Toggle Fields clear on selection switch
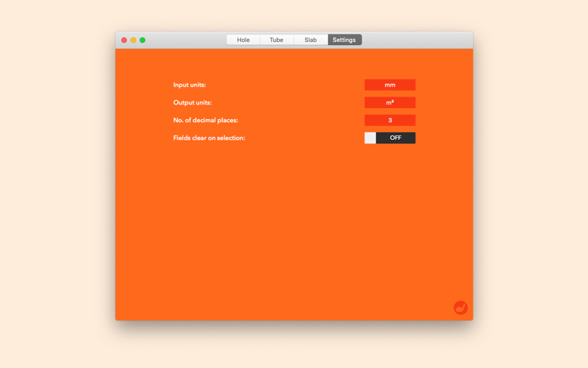The height and width of the screenshot is (368, 588). coord(390,138)
